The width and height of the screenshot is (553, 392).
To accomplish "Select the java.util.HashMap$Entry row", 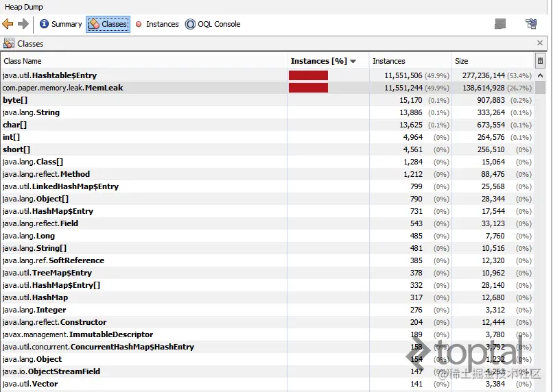I will point(268,211).
